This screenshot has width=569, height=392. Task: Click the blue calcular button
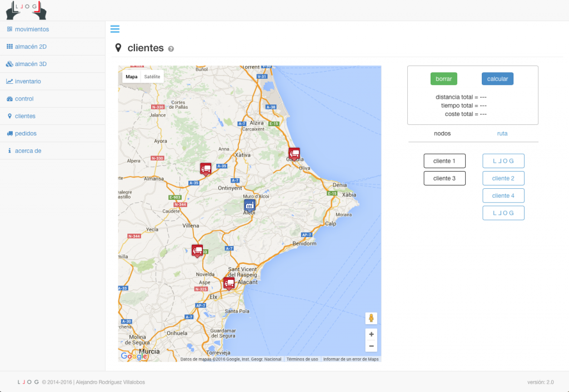497,78
